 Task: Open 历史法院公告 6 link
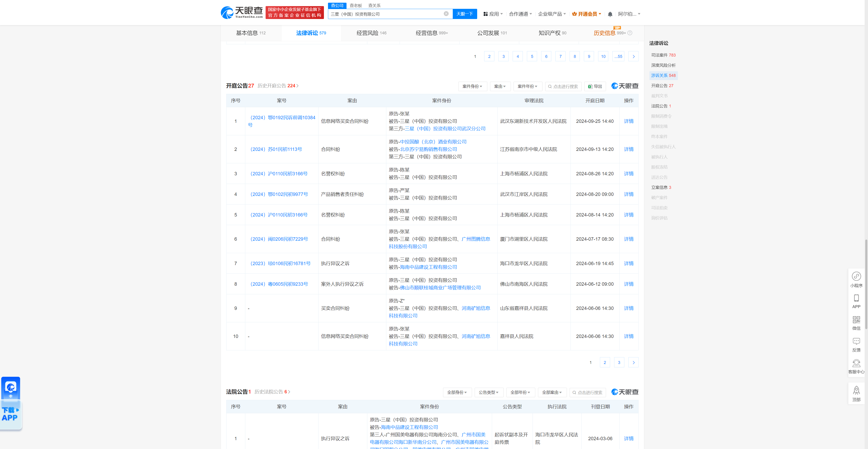click(x=272, y=392)
